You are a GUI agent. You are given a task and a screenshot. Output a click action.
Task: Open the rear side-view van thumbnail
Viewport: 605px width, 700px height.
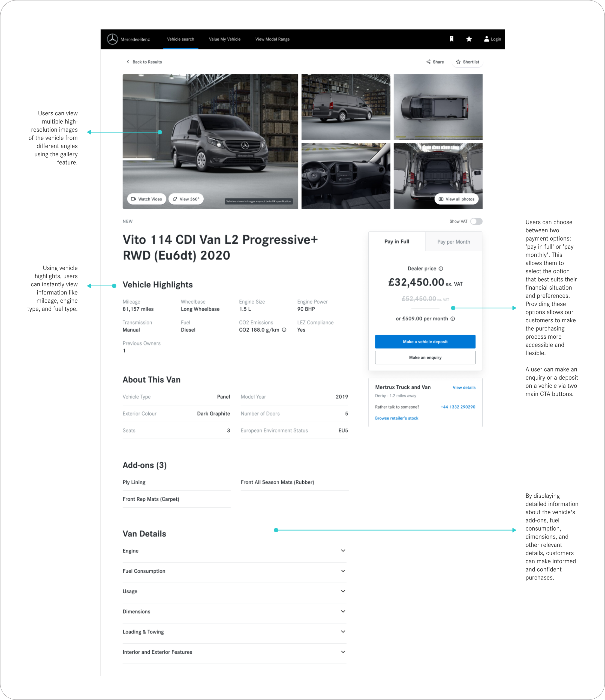[346, 107]
